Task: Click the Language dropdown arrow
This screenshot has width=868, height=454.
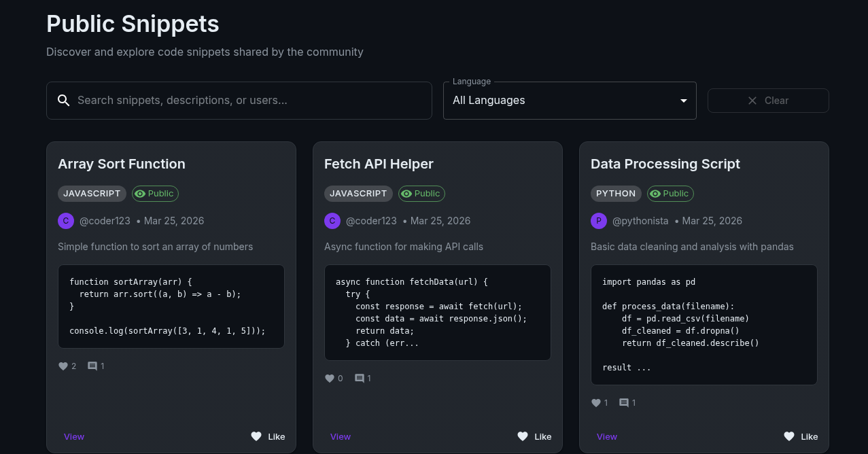Action: [684, 101]
